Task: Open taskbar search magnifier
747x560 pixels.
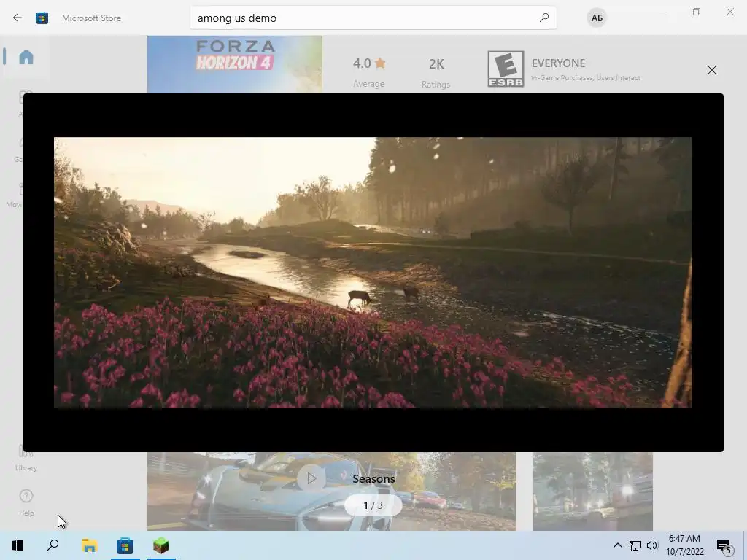Action: [x=53, y=545]
